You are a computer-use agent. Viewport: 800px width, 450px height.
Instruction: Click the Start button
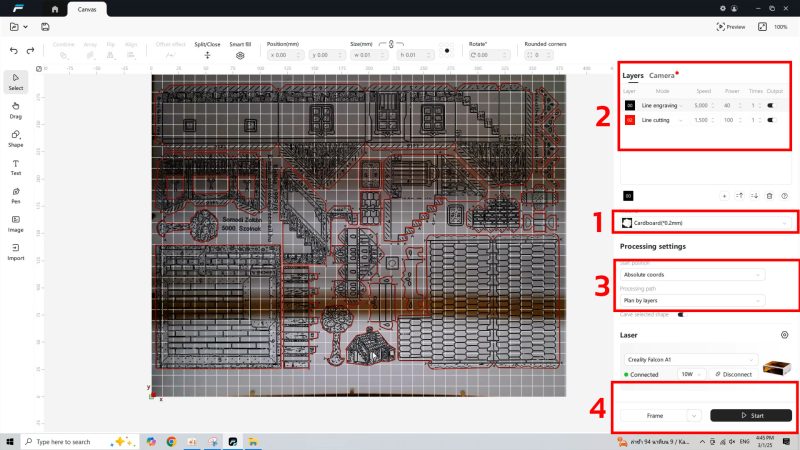pos(751,415)
